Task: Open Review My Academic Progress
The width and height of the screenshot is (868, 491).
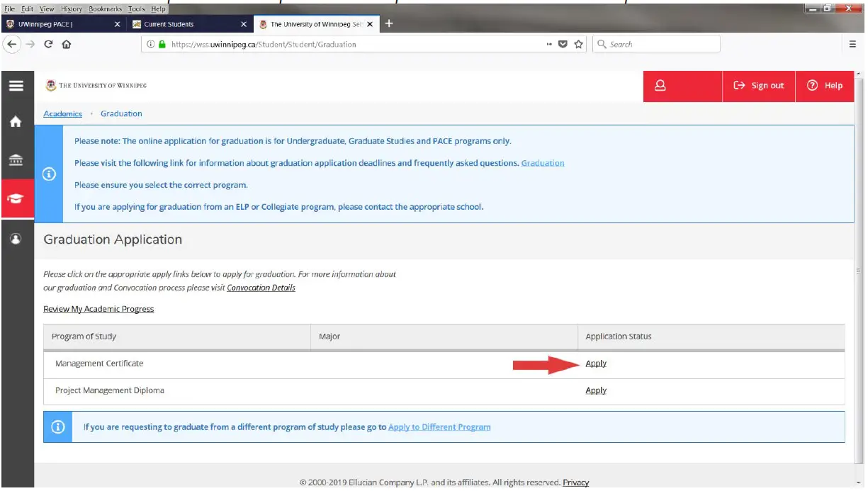Action: tap(98, 309)
